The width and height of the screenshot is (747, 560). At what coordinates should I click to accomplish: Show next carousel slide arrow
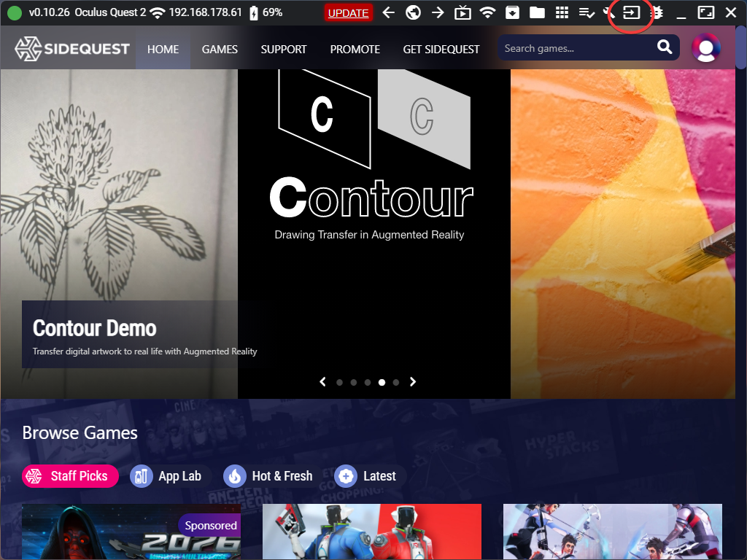(x=413, y=382)
